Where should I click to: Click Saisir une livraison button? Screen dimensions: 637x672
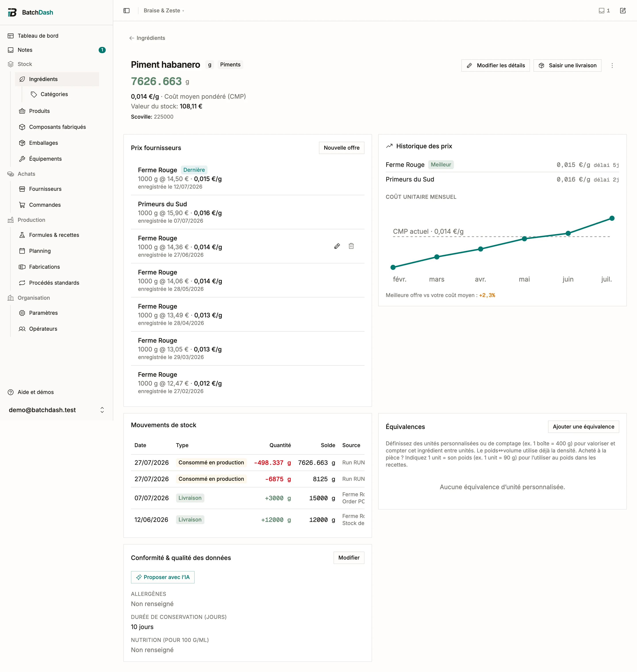click(567, 66)
